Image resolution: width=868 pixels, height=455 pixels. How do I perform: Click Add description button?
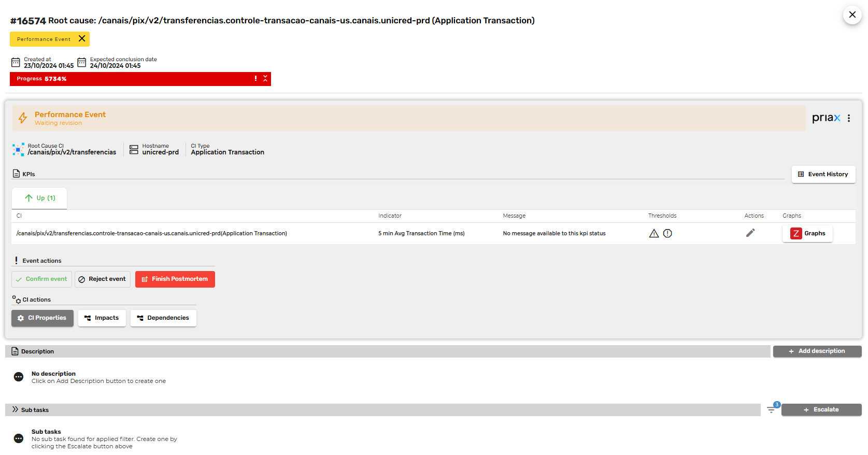[x=817, y=351]
